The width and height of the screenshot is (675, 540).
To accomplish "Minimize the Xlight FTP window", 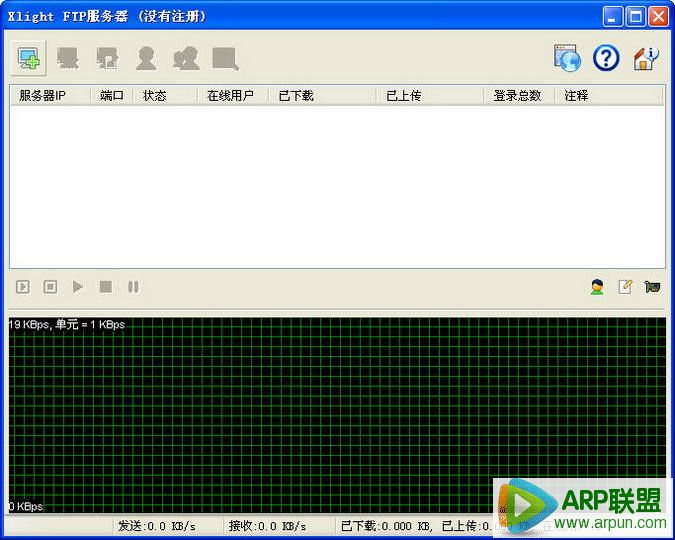I will coord(612,17).
